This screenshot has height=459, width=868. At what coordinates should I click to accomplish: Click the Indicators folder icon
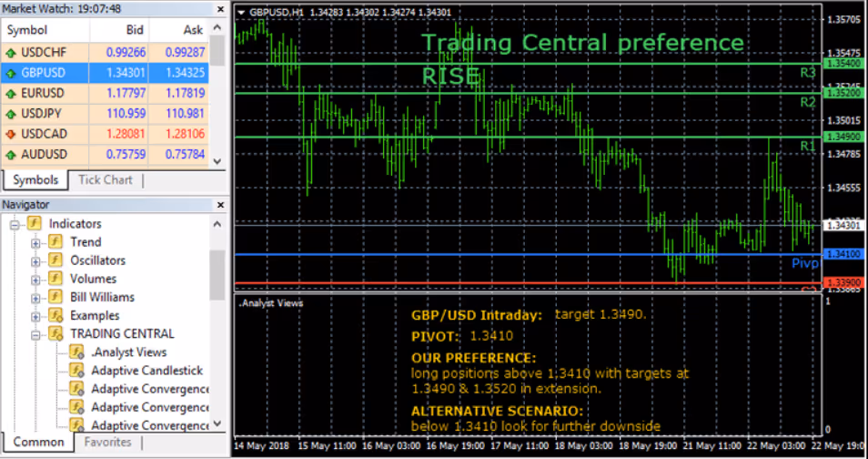pos(35,223)
